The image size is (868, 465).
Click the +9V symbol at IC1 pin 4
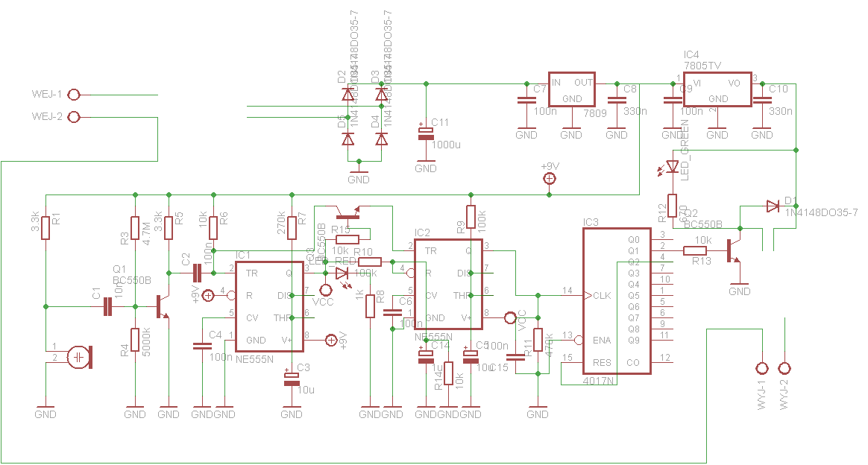[208, 296]
